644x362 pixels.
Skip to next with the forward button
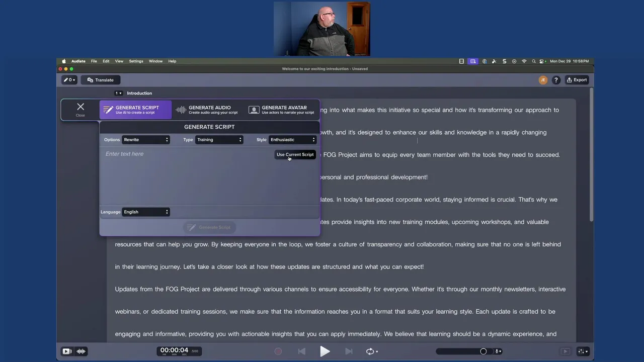click(349, 351)
